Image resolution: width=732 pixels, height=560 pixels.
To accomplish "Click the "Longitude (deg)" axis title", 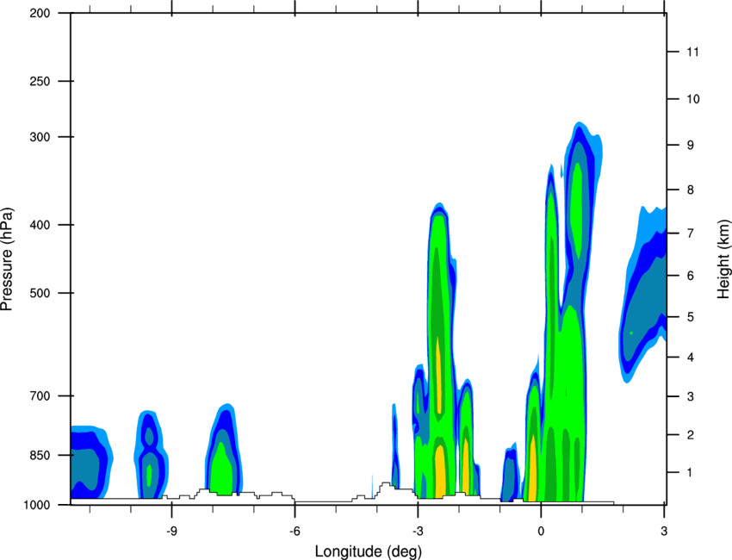I will coord(369,551).
